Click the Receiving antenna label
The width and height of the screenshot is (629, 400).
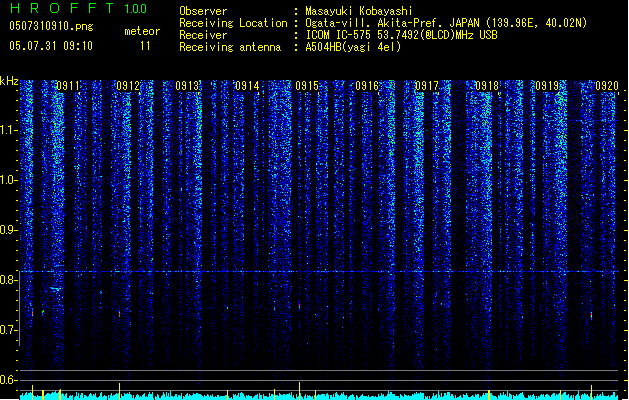click(x=230, y=47)
